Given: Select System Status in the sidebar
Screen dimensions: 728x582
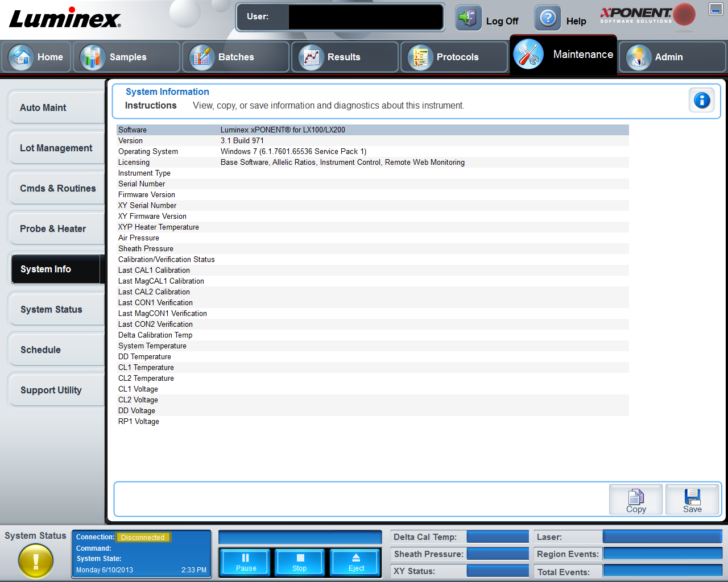Looking at the screenshot, I should (56, 309).
